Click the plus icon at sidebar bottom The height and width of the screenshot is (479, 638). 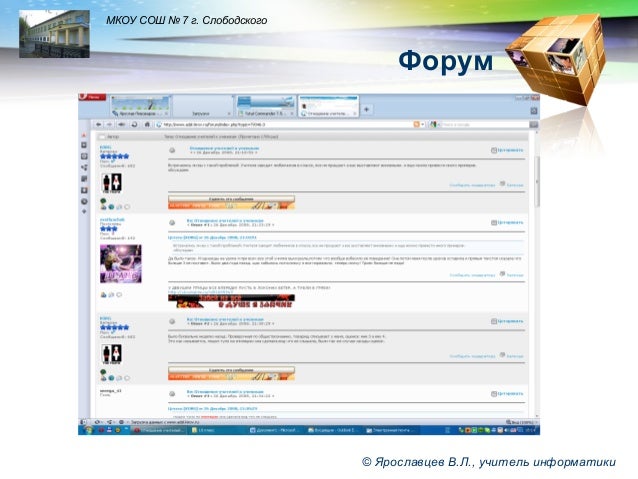click(84, 212)
